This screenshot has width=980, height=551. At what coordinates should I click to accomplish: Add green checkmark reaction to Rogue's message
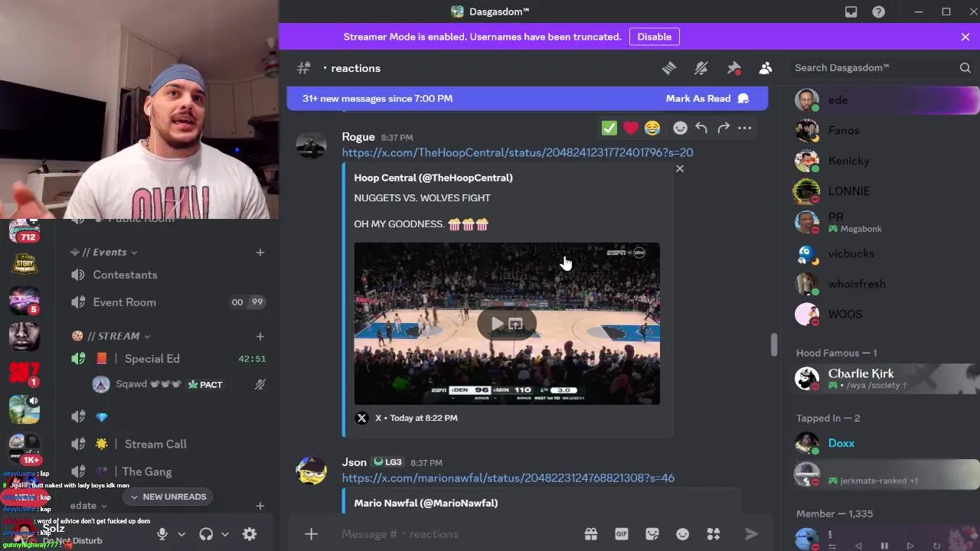tap(609, 128)
